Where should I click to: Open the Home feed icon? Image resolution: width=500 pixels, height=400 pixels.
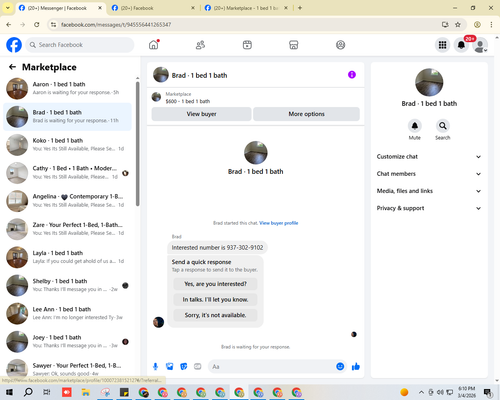[154, 45]
